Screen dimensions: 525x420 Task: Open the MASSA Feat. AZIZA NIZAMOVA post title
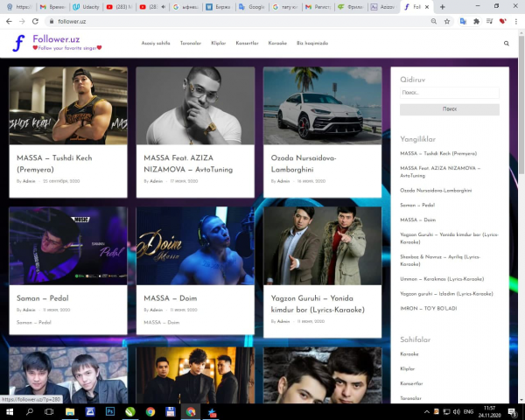click(188, 164)
